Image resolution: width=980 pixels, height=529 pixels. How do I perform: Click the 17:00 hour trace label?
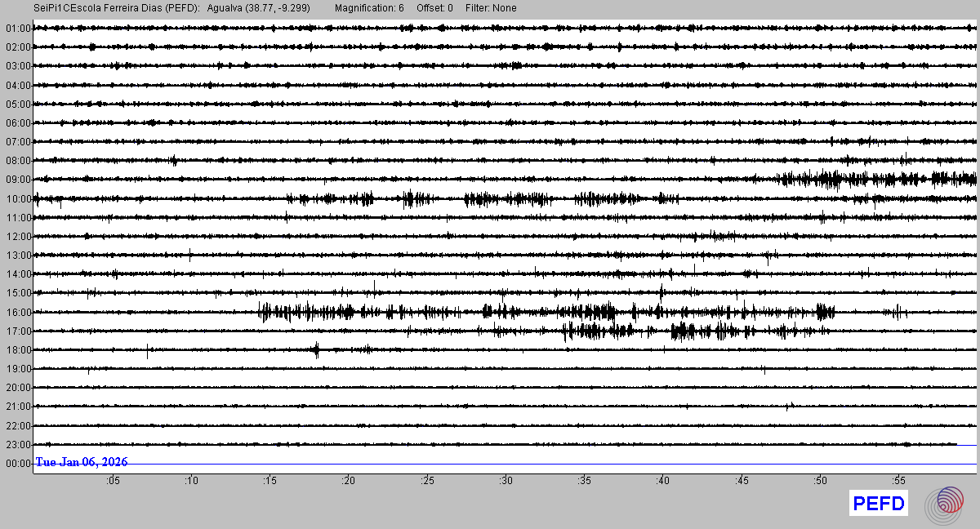[x=17, y=331]
